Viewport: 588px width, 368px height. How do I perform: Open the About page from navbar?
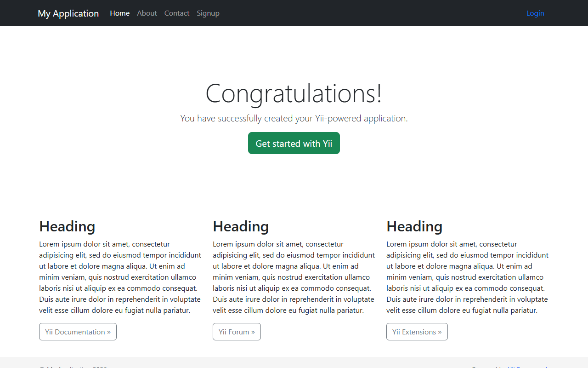147,13
